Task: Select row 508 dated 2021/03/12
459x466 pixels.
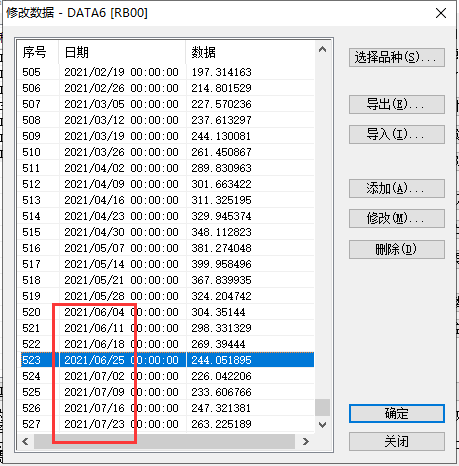Action: 166,120
